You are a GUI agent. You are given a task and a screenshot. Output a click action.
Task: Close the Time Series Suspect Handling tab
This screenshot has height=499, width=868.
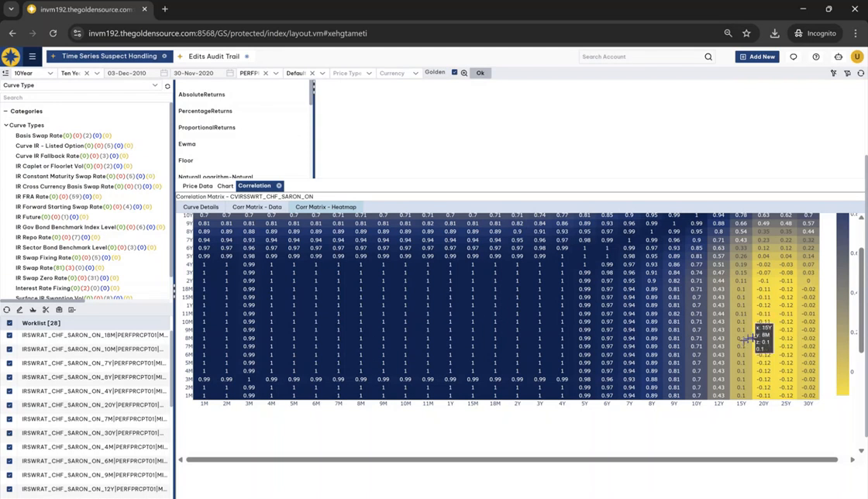(x=164, y=57)
